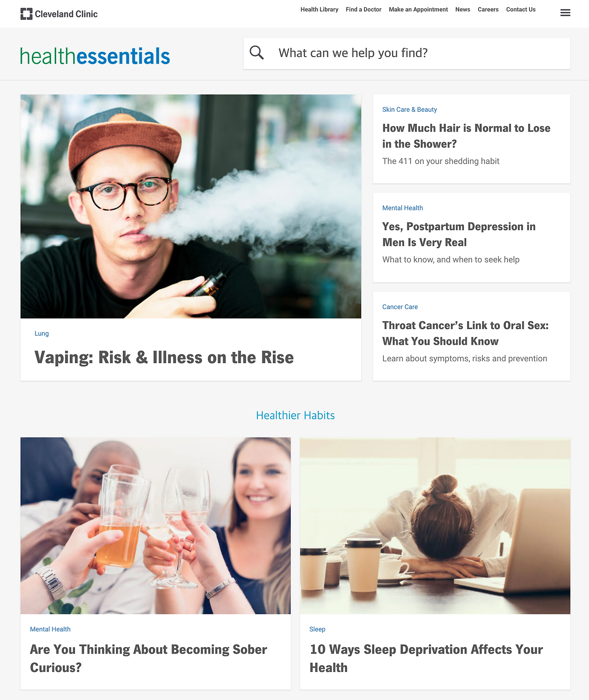Screen dimensions: 589x700
Task: Visit the Careers link
Action: pyautogui.click(x=488, y=10)
